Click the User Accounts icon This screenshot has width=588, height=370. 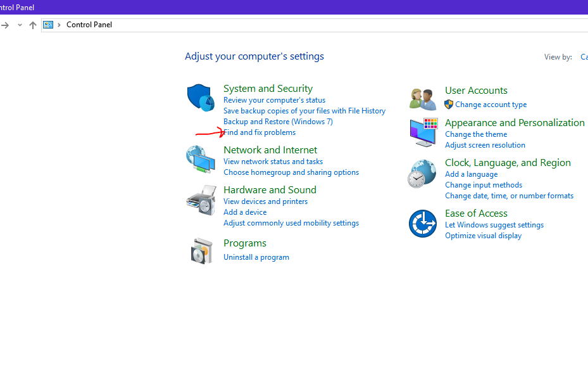point(422,97)
